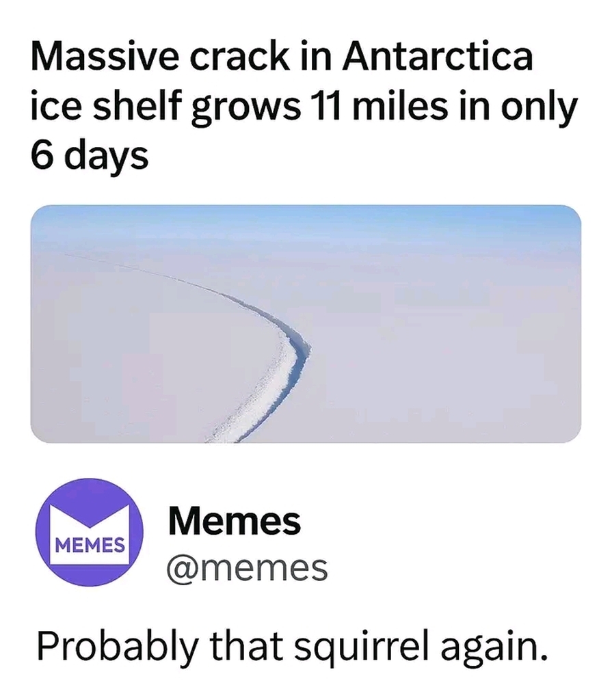Click the word 'Antarctica' in the headline
The image size is (612, 700).
pos(438,57)
